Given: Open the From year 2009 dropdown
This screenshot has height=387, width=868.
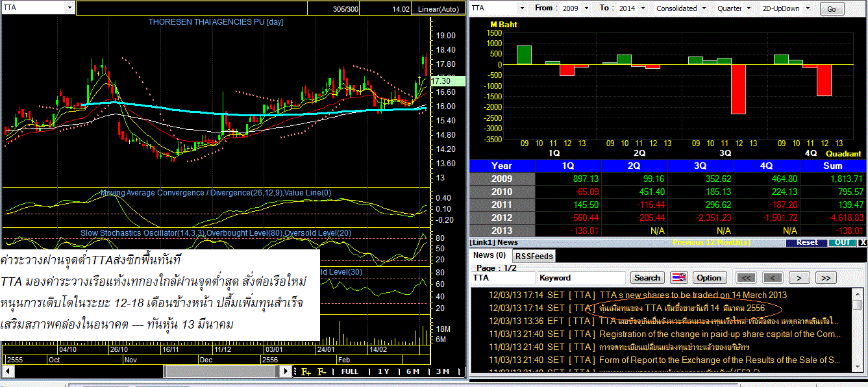Looking at the screenshot, I should (586, 8).
